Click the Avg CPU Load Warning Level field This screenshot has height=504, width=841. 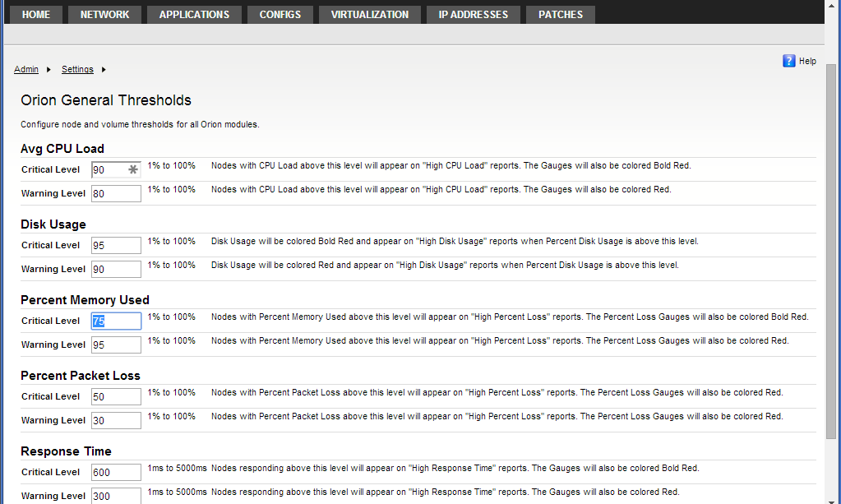[x=116, y=193]
